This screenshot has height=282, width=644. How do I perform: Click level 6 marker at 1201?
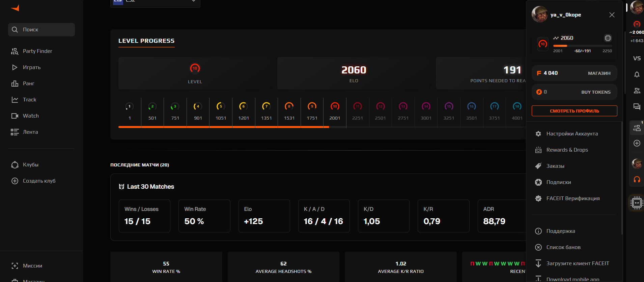pos(244,106)
